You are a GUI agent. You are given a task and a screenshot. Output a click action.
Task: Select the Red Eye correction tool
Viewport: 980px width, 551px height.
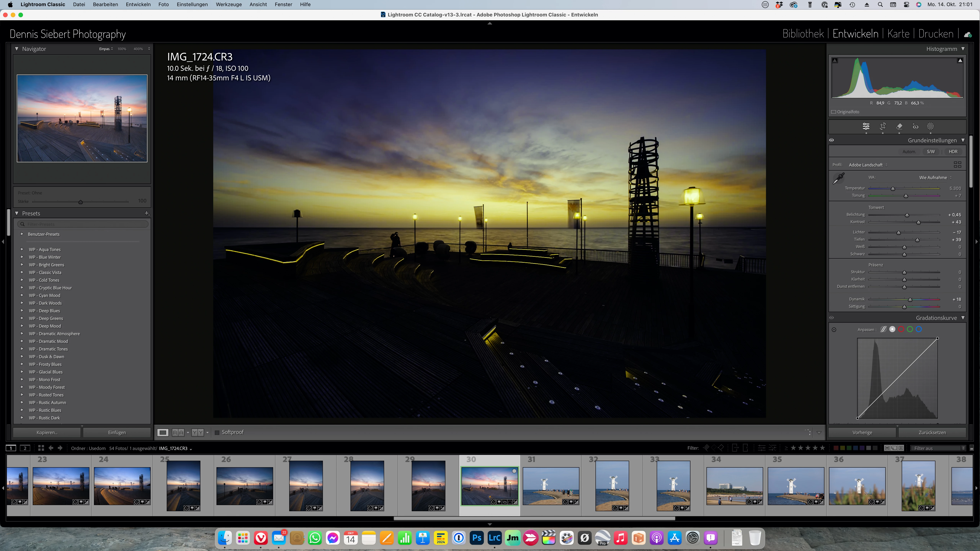915,126
